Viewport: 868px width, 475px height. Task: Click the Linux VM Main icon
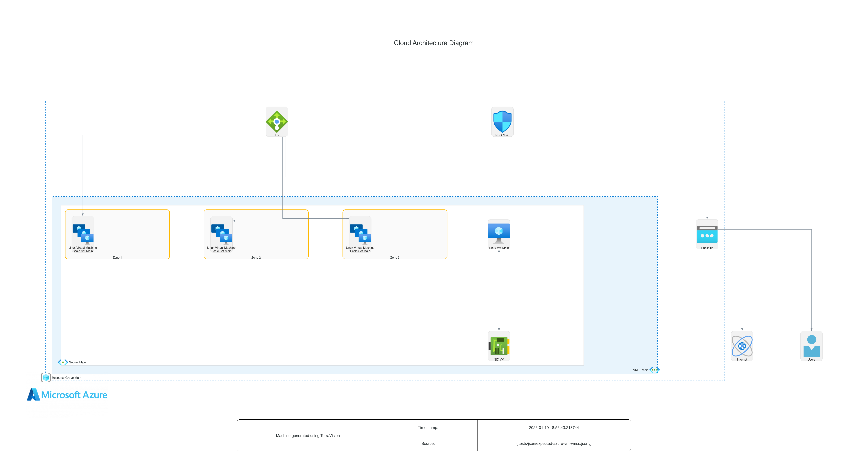click(x=499, y=233)
